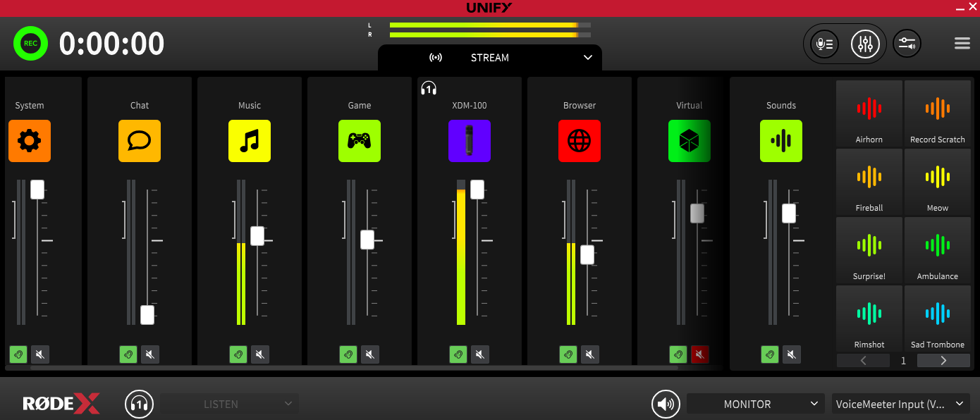Click the Chat channel speech bubble icon

coord(140,141)
